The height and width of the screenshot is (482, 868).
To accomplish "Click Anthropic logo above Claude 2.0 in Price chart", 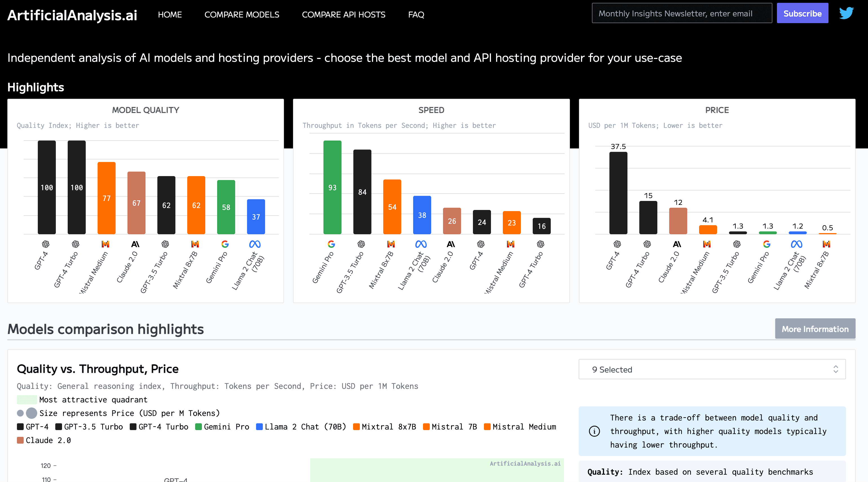I will click(677, 244).
